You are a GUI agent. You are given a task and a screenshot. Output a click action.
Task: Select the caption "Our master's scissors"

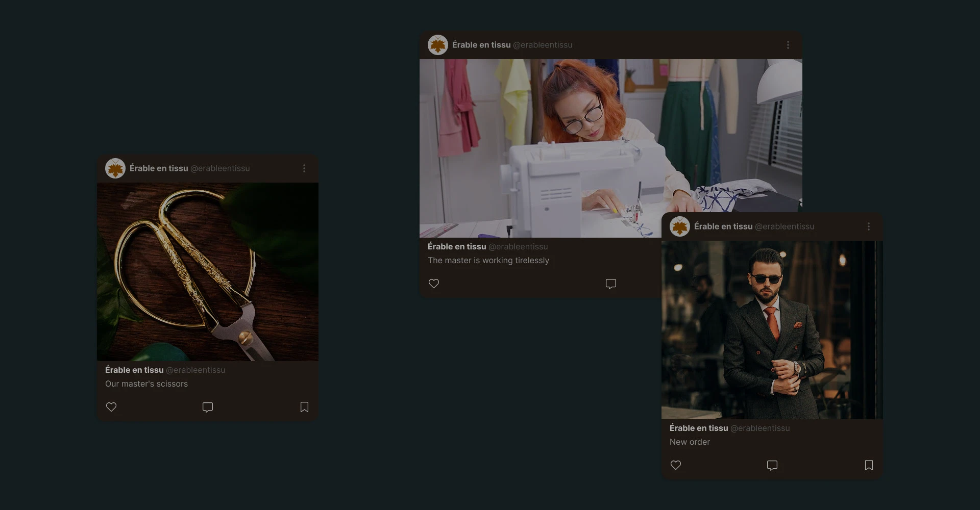(146, 384)
